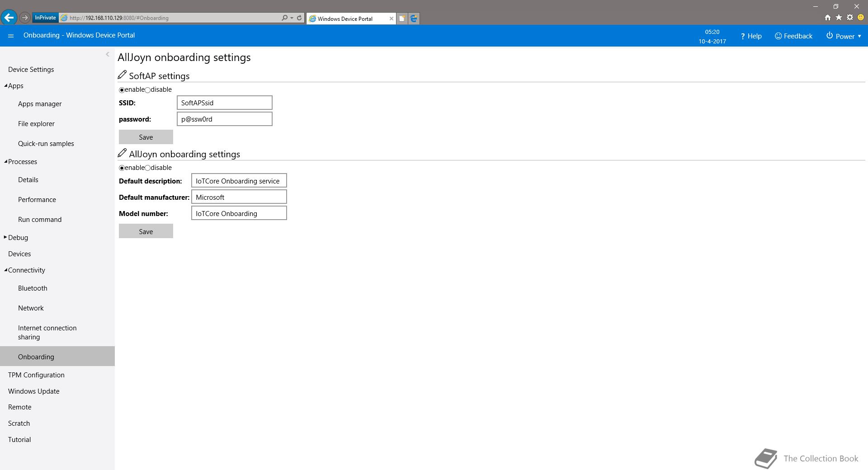This screenshot has width=868, height=470.
Task: Open Internet connection sharing page
Action: click(47, 332)
